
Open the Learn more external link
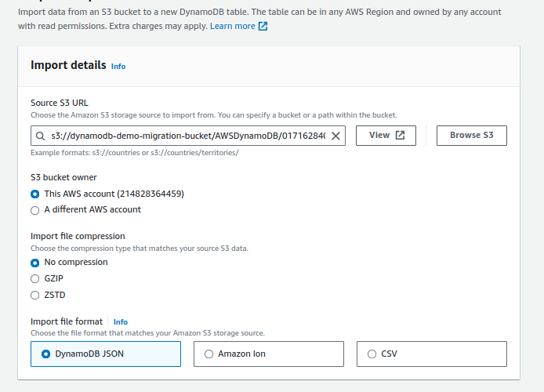[x=239, y=26]
